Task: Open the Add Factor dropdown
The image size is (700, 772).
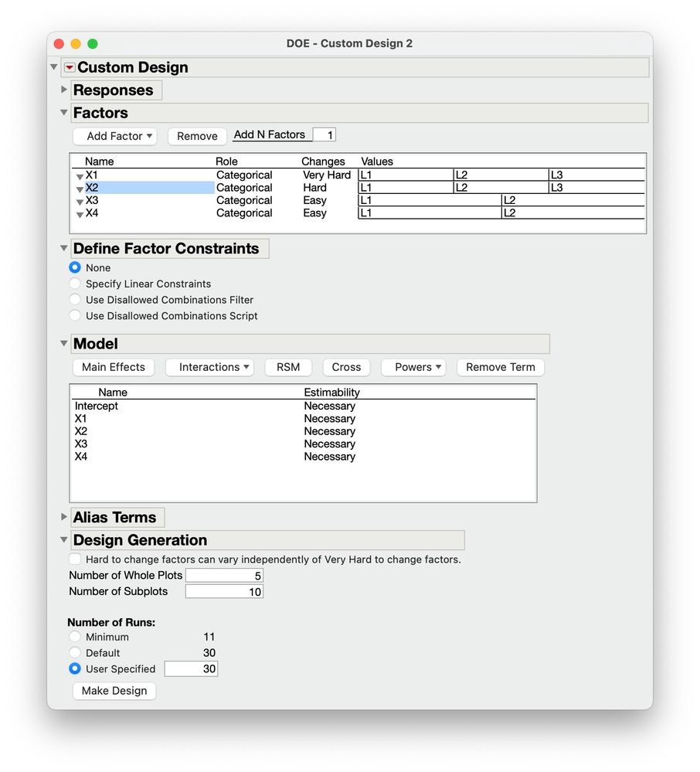Action: (114, 136)
